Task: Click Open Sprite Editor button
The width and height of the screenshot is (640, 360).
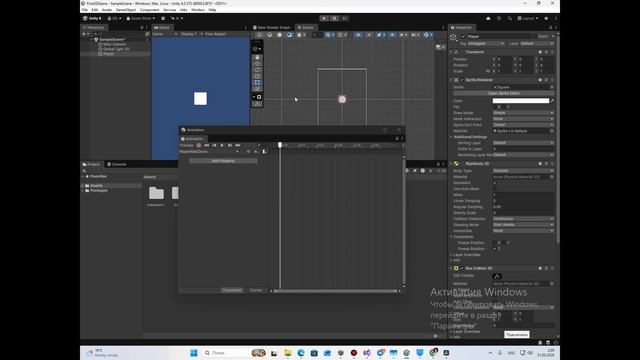Action: pyautogui.click(x=504, y=93)
